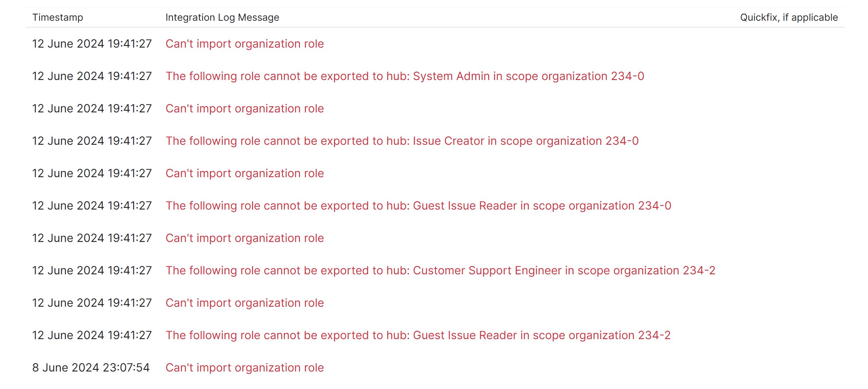
Task: Click "Can't import" message directly above Issue Creator error
Action: coord(244,109)
